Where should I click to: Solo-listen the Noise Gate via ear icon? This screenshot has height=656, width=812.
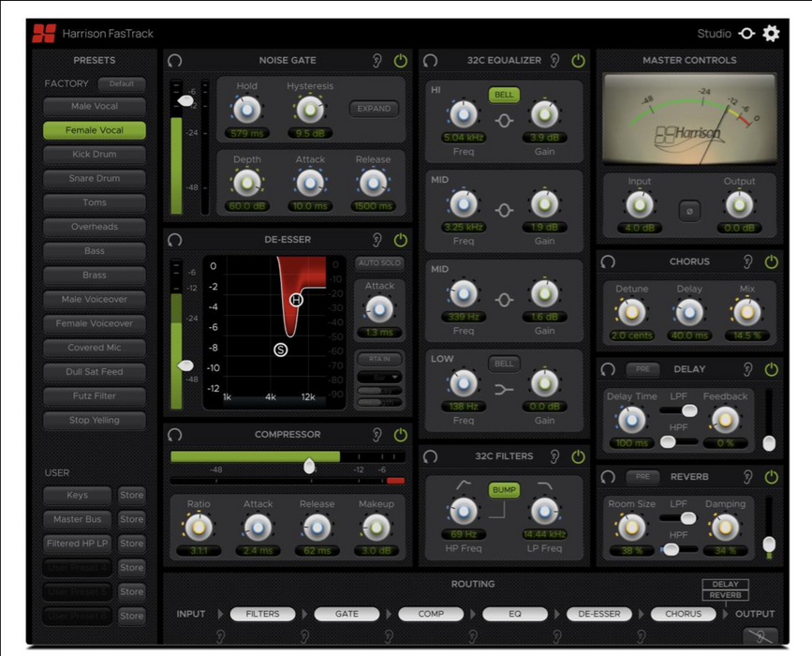[x=377, y=61]
